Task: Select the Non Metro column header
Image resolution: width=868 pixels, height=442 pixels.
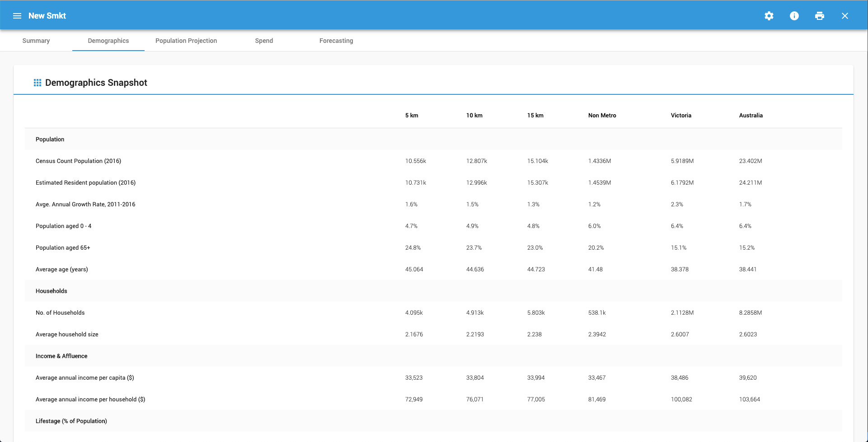Action: (x=602, y=116)
